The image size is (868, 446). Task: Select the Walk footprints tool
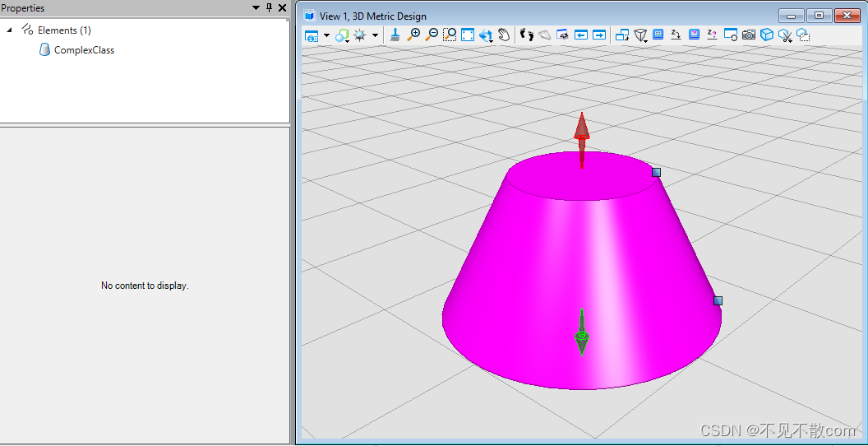tap(527, 35)
